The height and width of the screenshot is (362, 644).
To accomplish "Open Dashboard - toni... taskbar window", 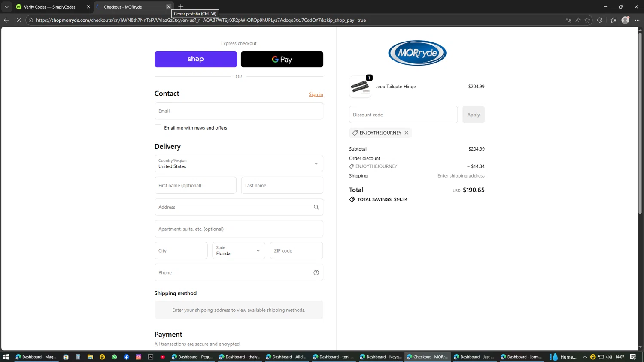I will 334,357.
